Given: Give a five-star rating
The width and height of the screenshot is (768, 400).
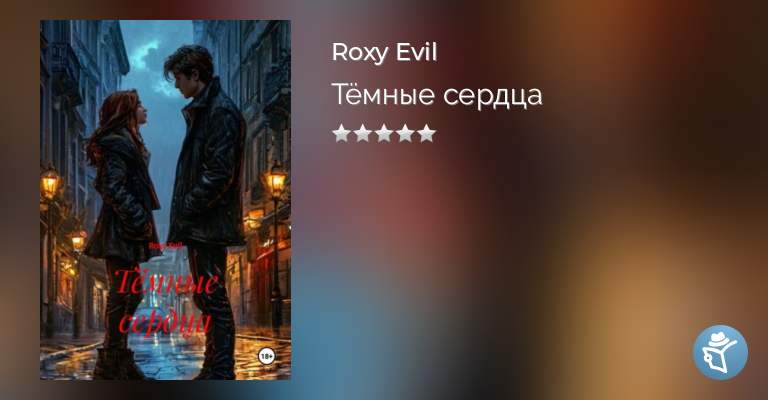Looking at the screenshot, I should [427, 133].
